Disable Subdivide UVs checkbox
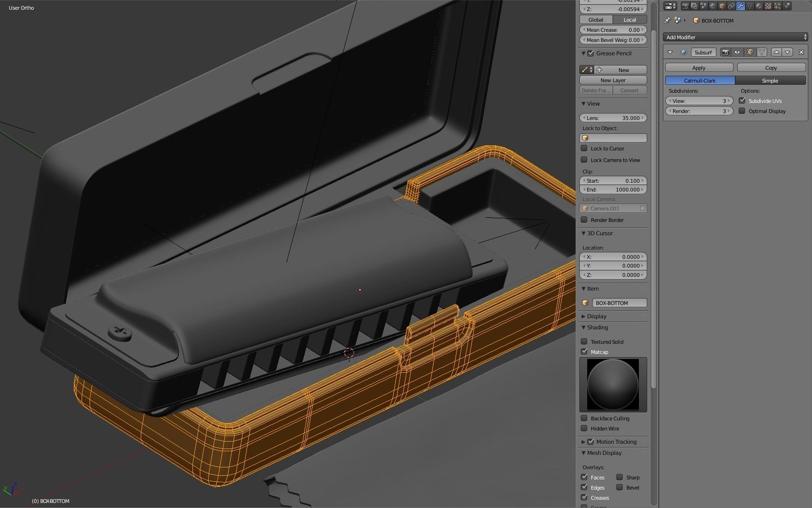This screenshot has width=812, height=508. (x=742, y=101)
